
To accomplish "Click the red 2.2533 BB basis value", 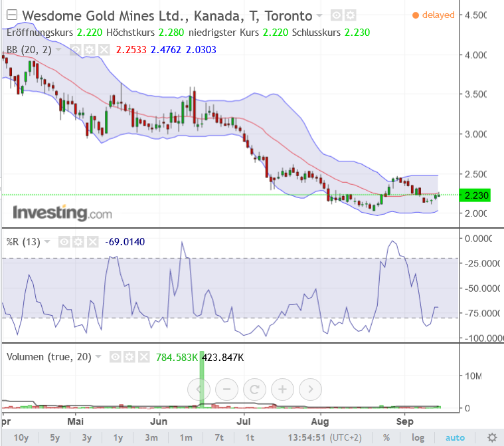I will click(x=131, y=50).
